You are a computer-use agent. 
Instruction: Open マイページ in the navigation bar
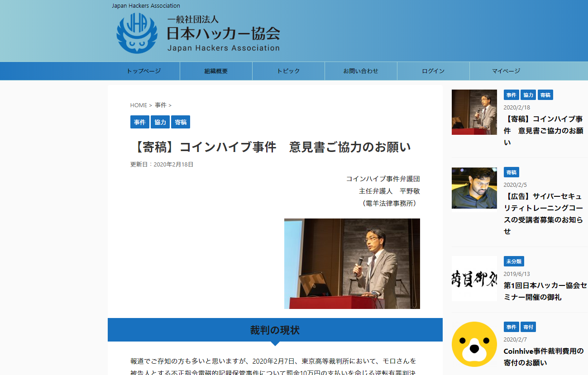tap(506, 71)
